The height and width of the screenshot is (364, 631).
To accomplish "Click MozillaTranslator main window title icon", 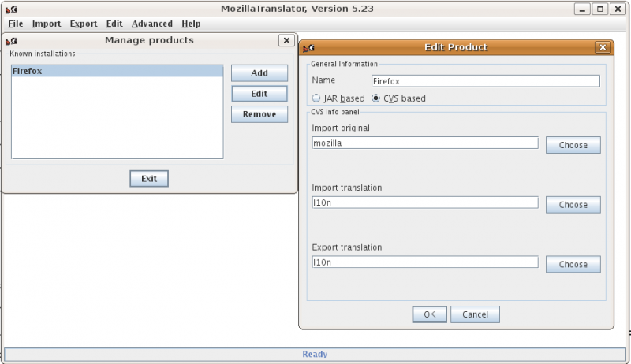I will tap(11, 9).
